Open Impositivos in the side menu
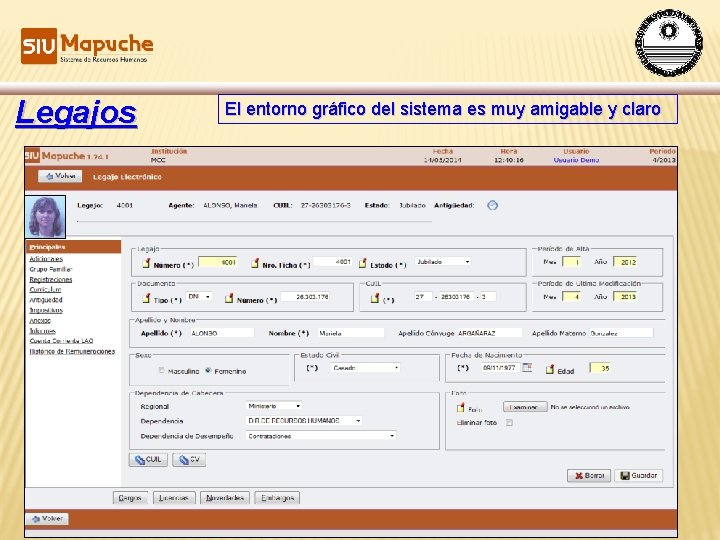 (x=46, y=310)
